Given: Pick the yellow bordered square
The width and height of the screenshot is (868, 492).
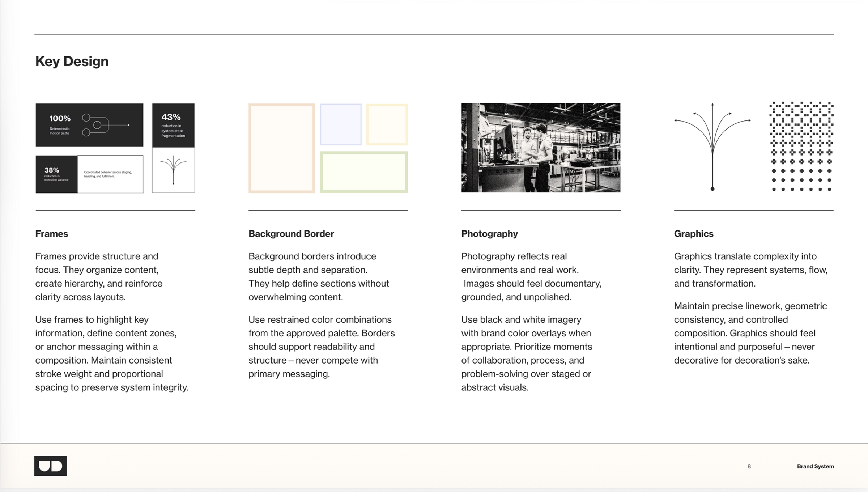Looking at the screenshot, I should click(387, 124).
